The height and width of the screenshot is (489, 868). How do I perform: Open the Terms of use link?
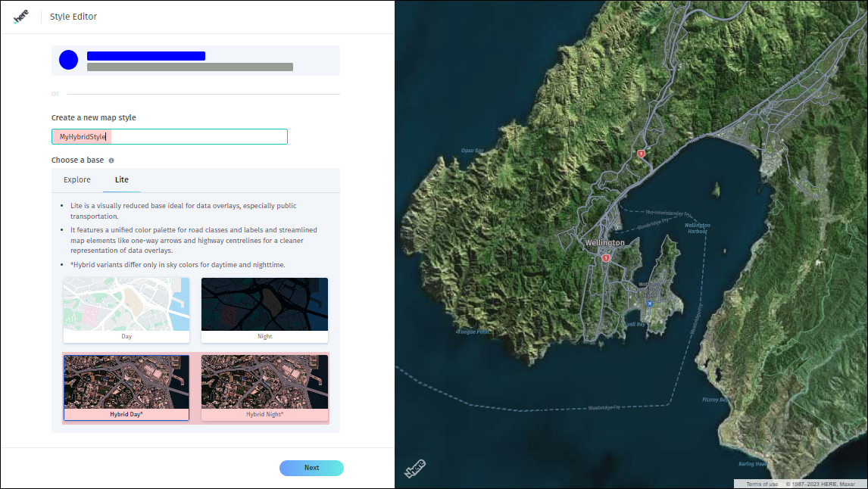pyautogui.click(x=762, y=484)
